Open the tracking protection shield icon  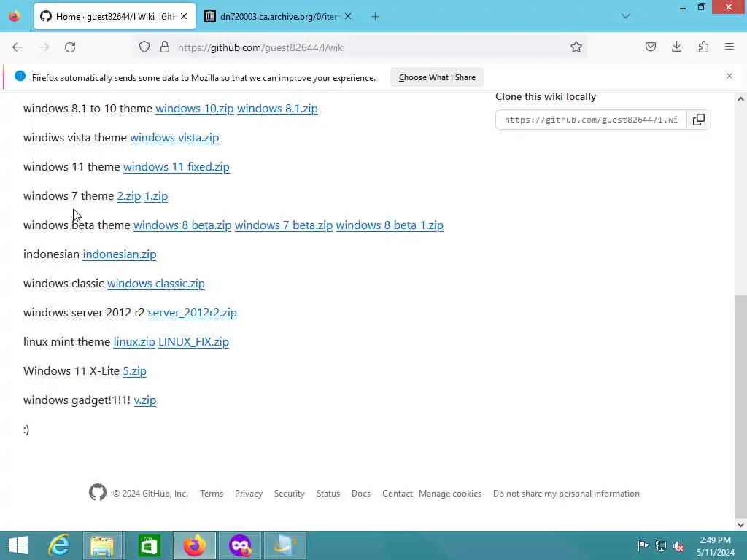144,47
